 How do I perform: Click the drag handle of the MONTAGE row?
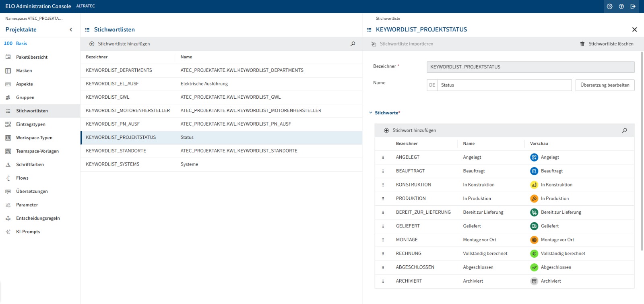[383, 240]
